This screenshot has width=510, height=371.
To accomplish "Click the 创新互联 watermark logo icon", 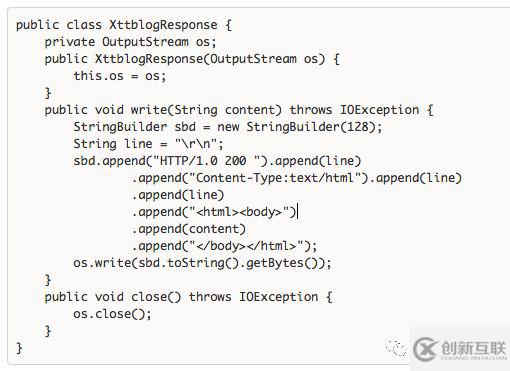I will coord(424,349).
